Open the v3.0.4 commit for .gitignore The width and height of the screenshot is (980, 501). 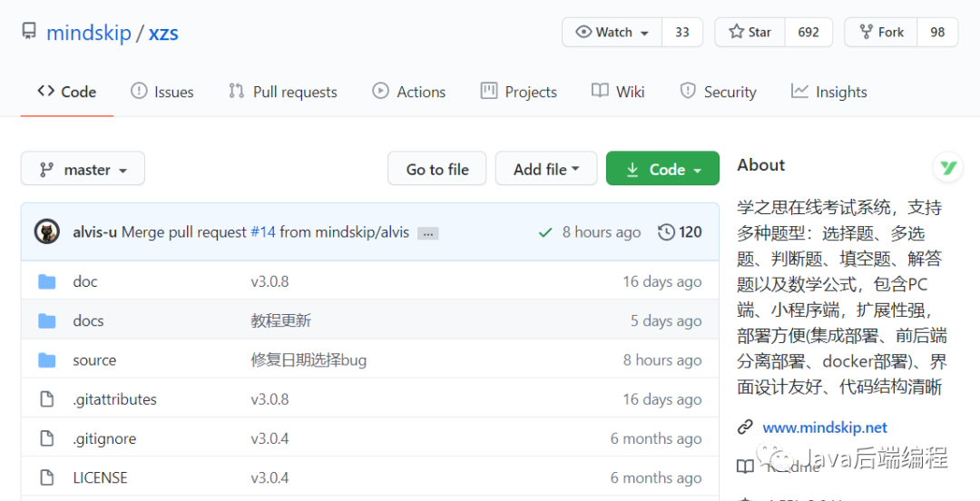270,439
